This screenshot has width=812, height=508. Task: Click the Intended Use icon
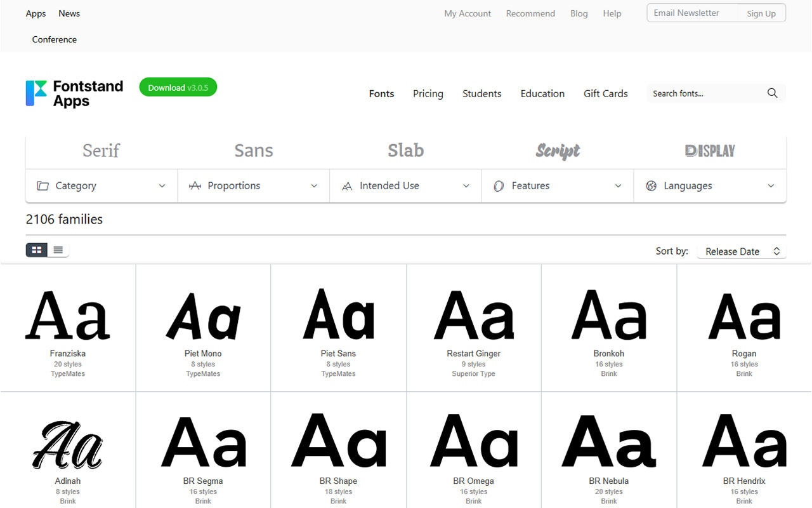(347, 186)
